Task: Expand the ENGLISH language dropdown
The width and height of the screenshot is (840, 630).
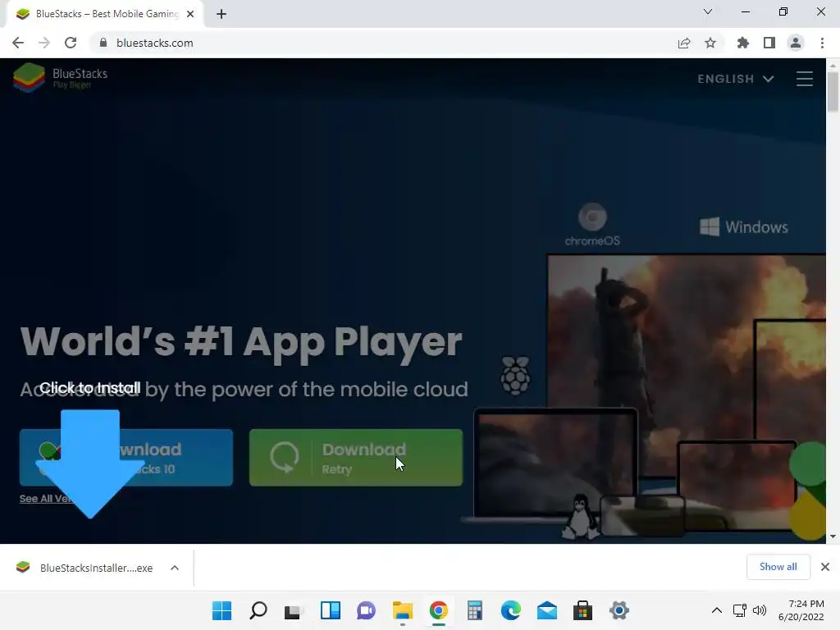Action: tap(736, 79)
